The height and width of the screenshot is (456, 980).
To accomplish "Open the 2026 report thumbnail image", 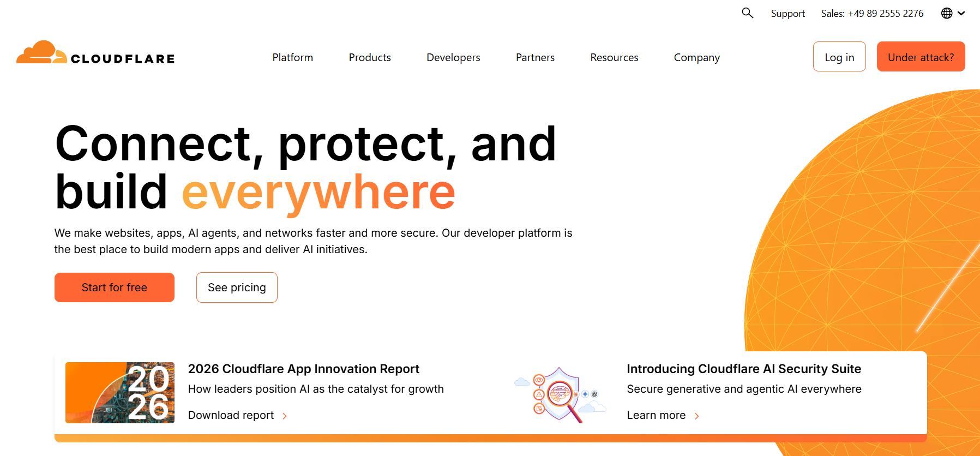I will coord(120,393).
